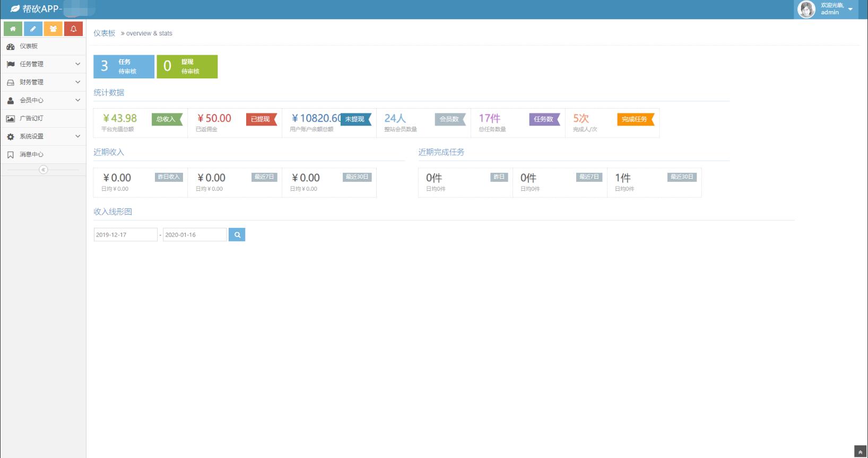Open the admin account dropdown caret
868x458 pixels.
coord(850,10)
